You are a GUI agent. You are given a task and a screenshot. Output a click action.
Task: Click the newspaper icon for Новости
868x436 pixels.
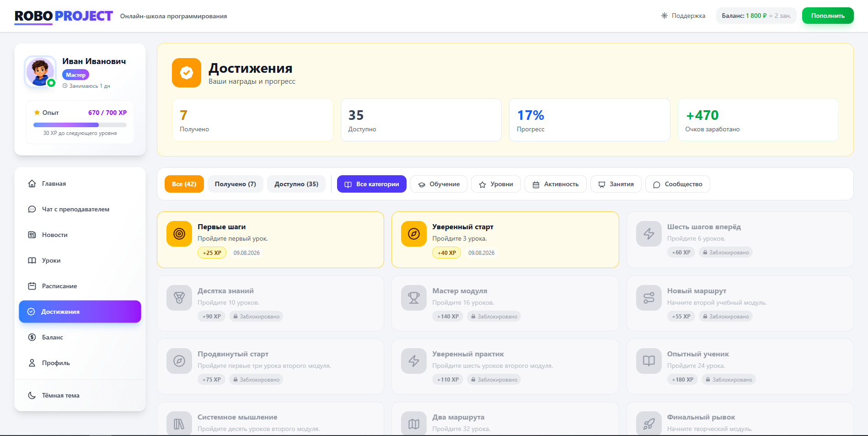[x=32, y=235]
